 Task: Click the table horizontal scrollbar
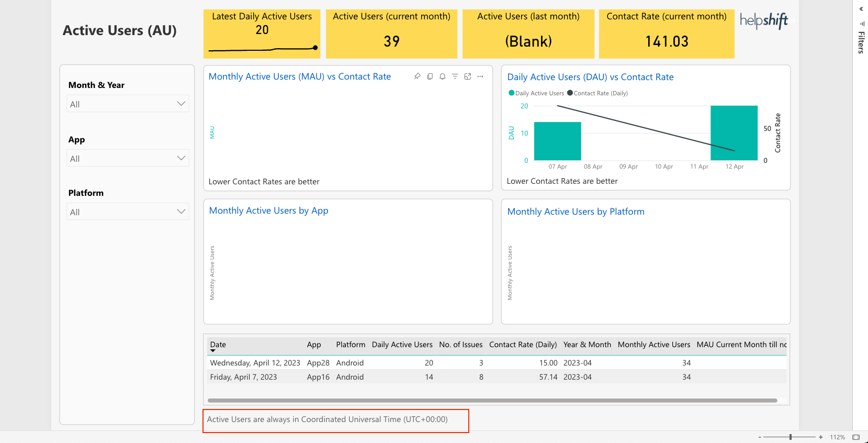492,401
